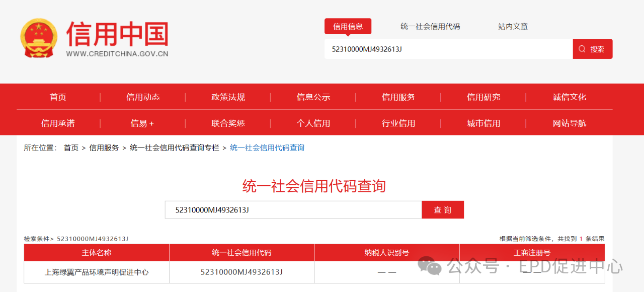Click the 信用服务 breadcrumb link
Viewport: 644px width, 292px height.
104,148
